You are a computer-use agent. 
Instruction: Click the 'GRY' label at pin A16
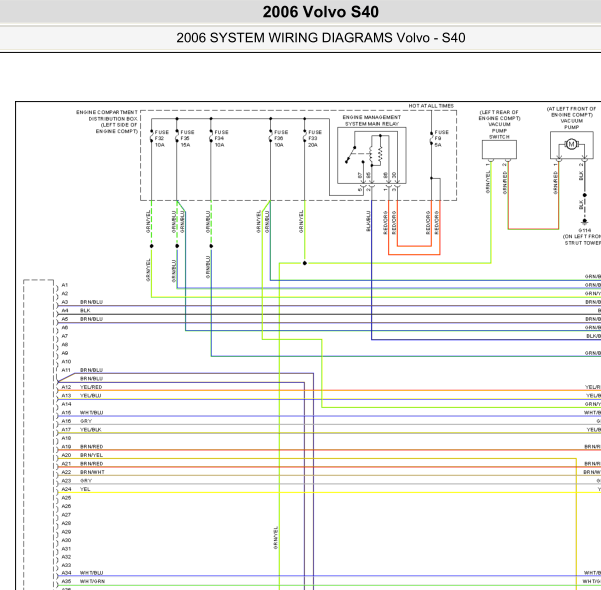[86, 421]
